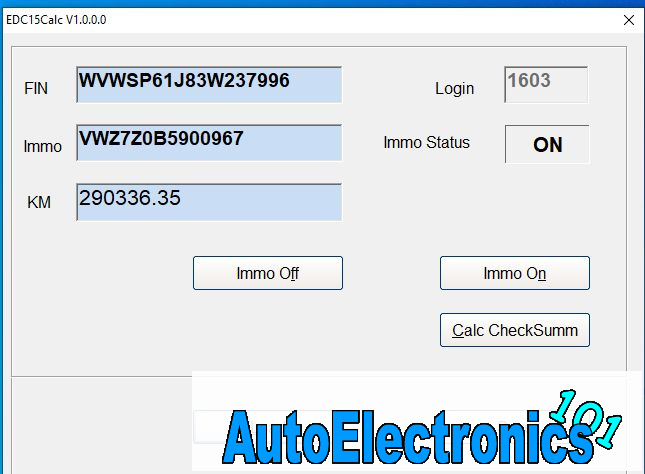Click the empty lower panel left of logo

pyautogui.click(x=100, y=420)
